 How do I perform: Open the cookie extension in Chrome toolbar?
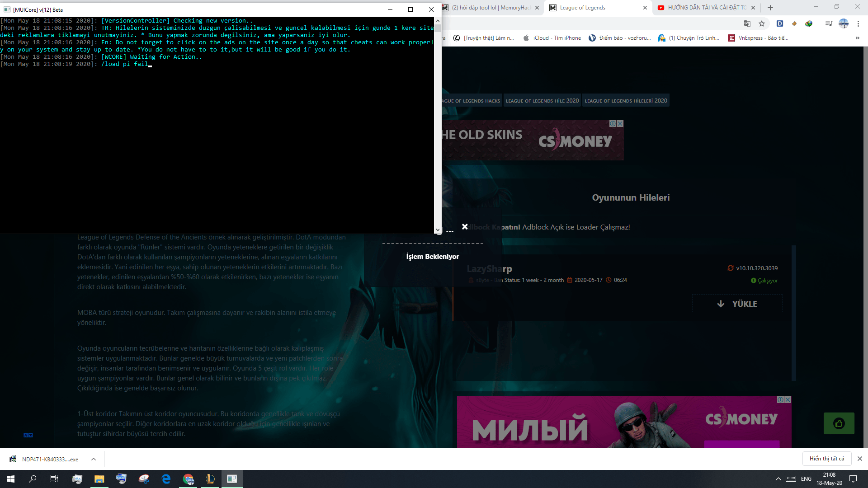[x=794, y=23]
